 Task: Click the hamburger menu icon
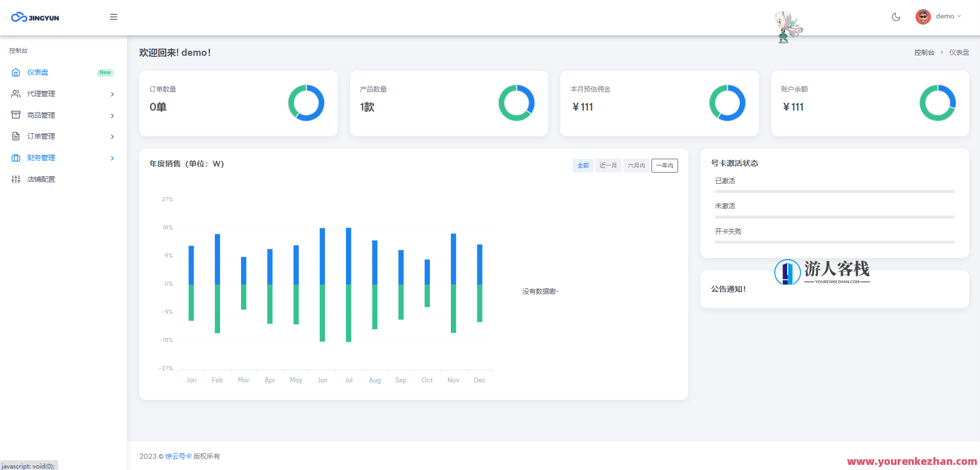pyautogui.click(x=114, y=17)
